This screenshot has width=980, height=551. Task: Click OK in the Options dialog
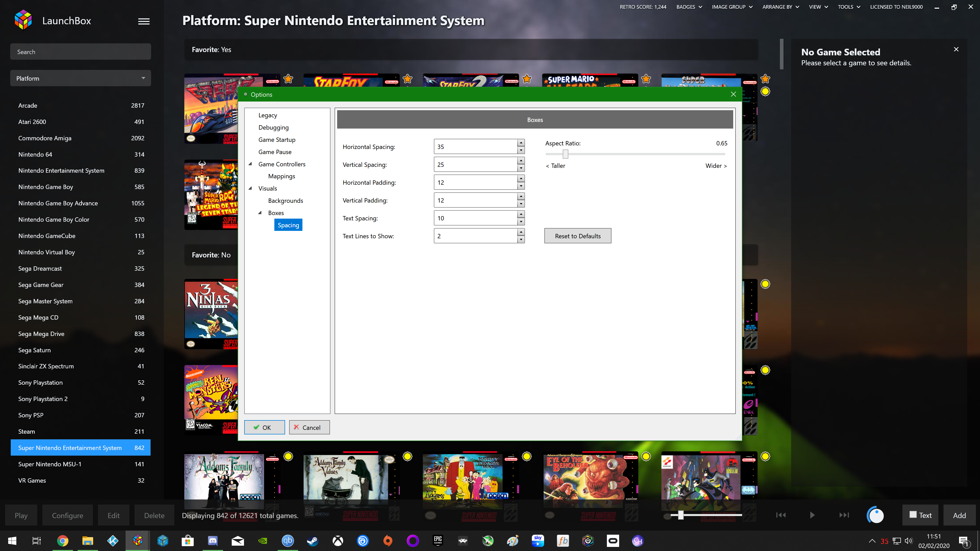coord(264,428)
